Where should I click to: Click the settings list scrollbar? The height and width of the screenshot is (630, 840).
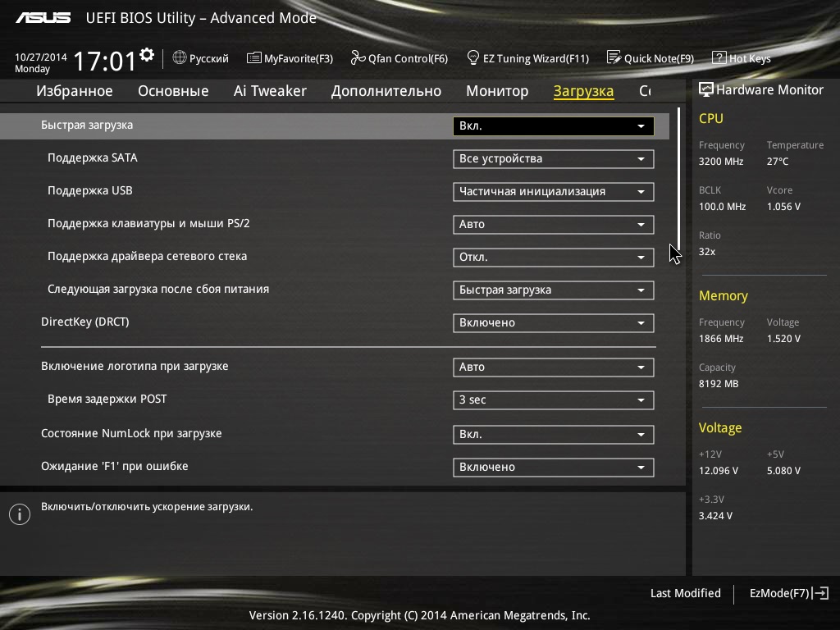point(678,177)
